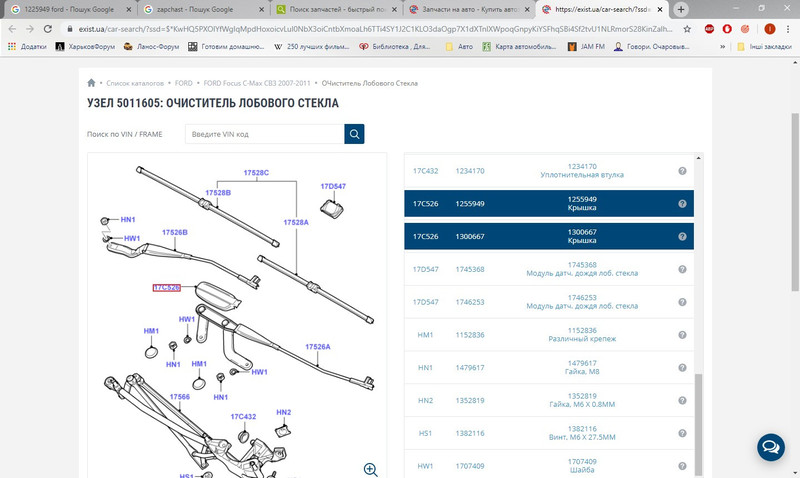Close the current exist.ua tab
Screen dimensions: 800x478
(x=660, y=9)
